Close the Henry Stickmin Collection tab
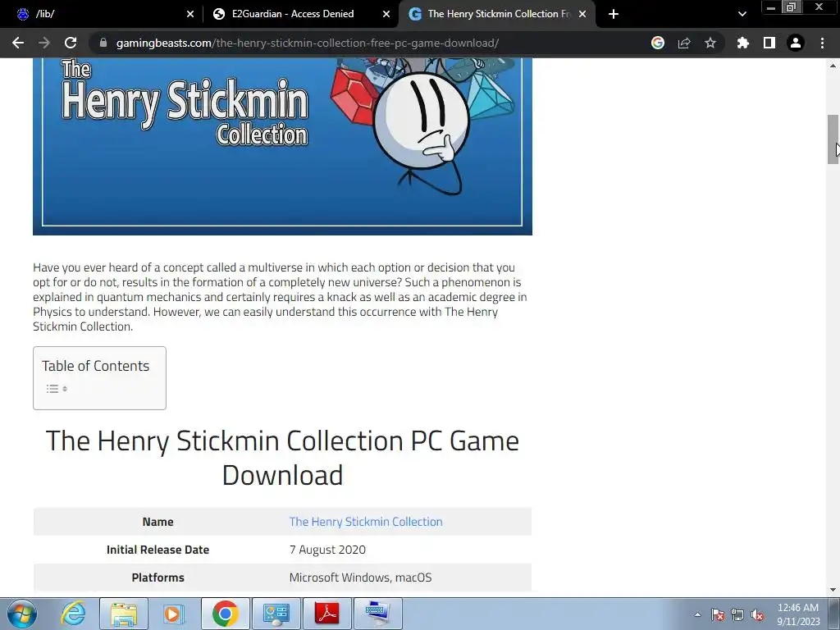The image size is (840, 630). 582,14
